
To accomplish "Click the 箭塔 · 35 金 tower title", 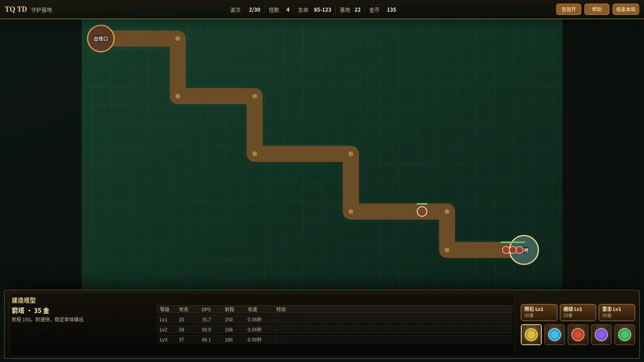I will [30, 311].
